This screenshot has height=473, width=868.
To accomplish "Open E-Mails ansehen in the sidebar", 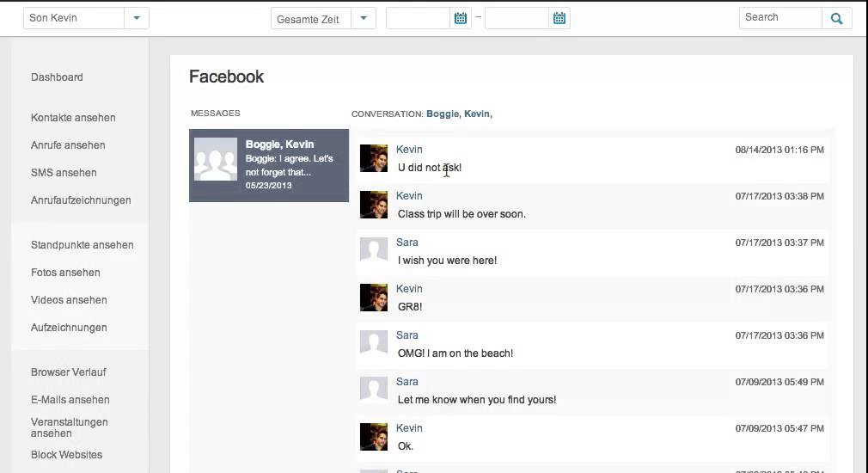I will click(x=70, y=400).
